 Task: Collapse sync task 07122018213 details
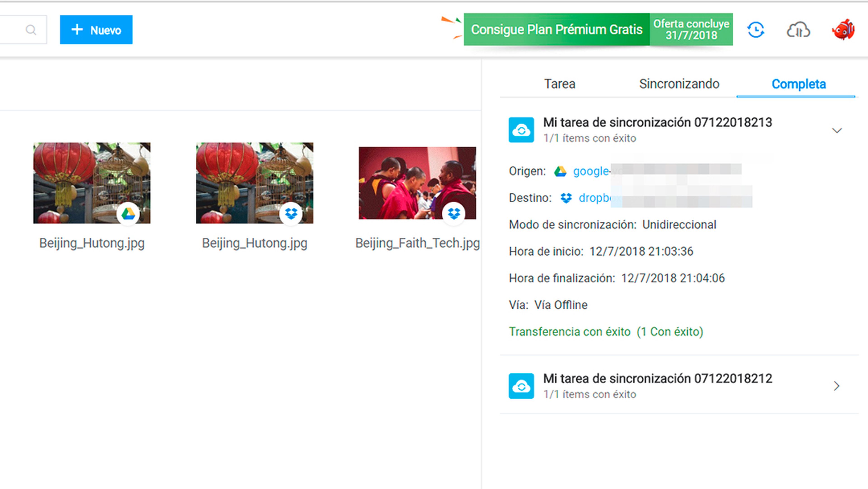pos(837,131)
